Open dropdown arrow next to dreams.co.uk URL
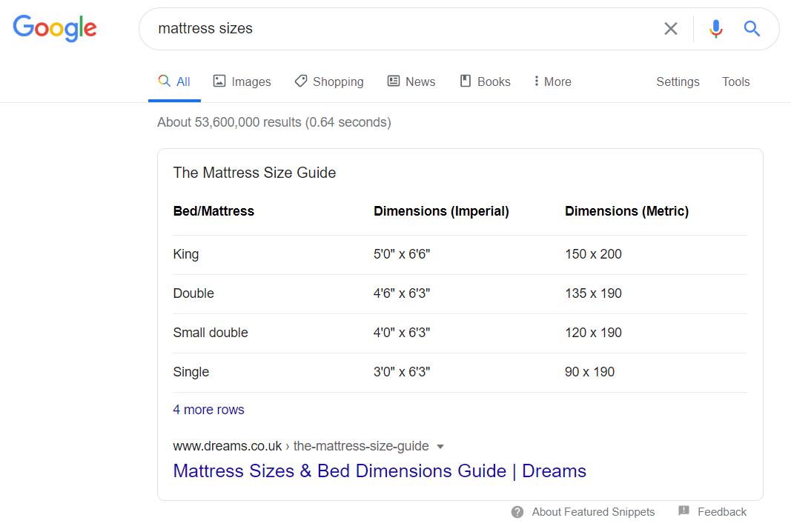This screenshot has height=532, width=791. coord(440,447)
